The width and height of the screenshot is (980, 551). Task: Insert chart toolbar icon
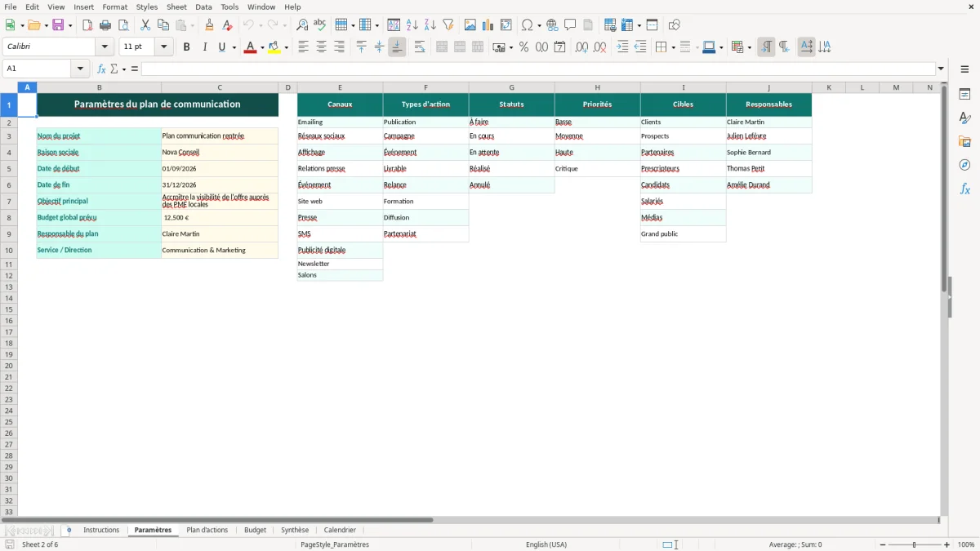tap(488, 25)
